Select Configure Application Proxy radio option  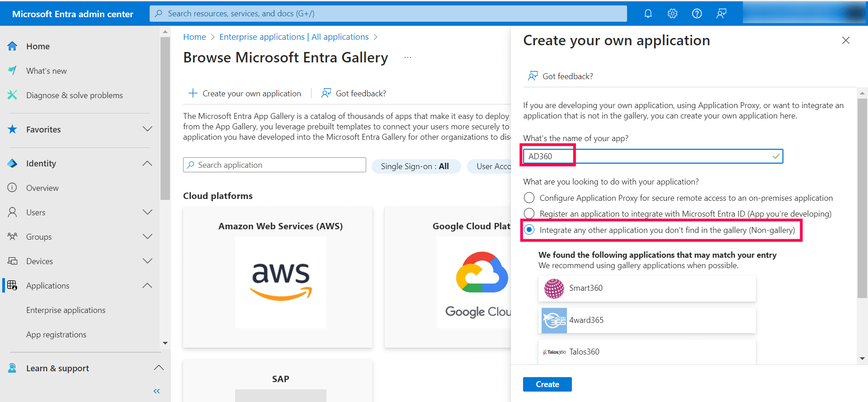click(x=529, y=198)
